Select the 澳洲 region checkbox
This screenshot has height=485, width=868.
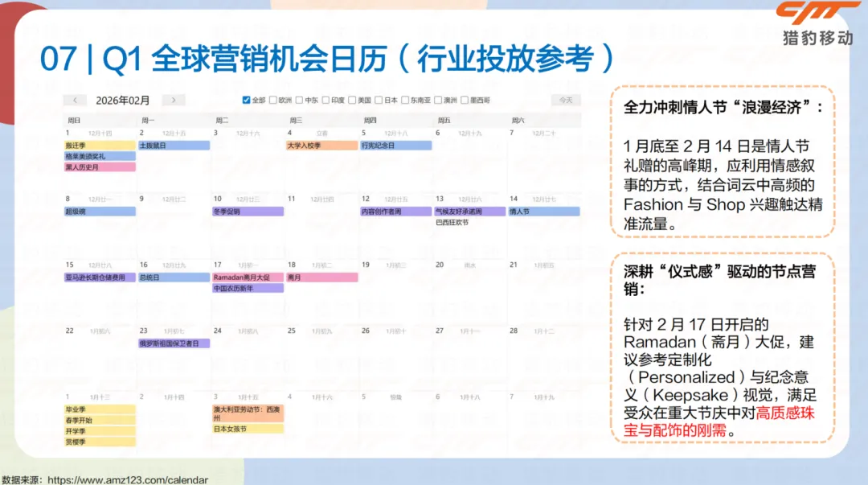pyautogui.click(x=438, y=101)
